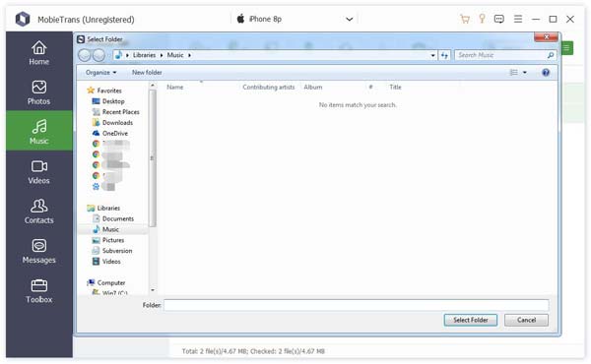The image size is (591, 364).
Task: Click the MobieTrans logo icon
Action: pos(23,19)
